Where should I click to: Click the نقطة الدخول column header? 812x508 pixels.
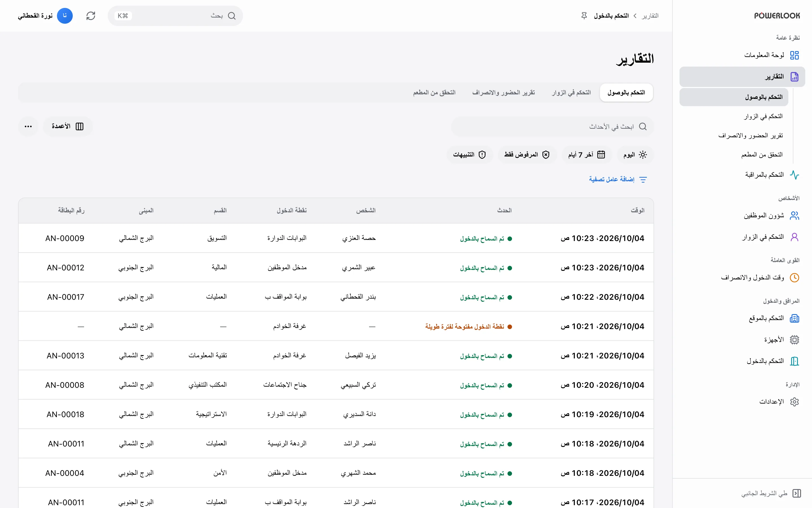coord(292,210)
